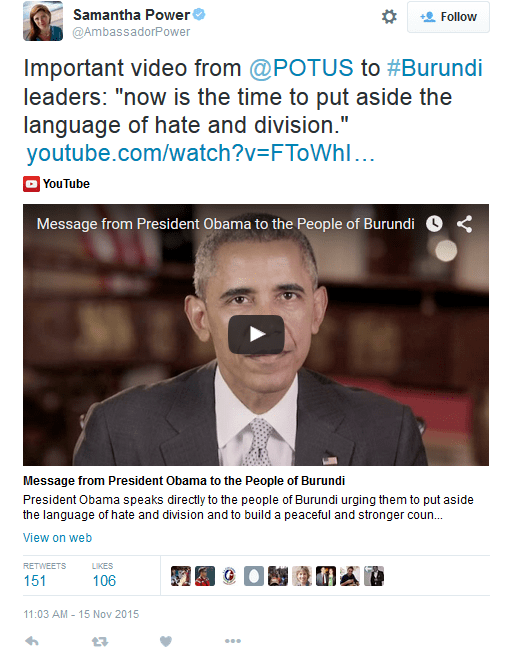The image size is (516, 649).
Task: Open the #Burundi hashtag
Action: (434, 68)
